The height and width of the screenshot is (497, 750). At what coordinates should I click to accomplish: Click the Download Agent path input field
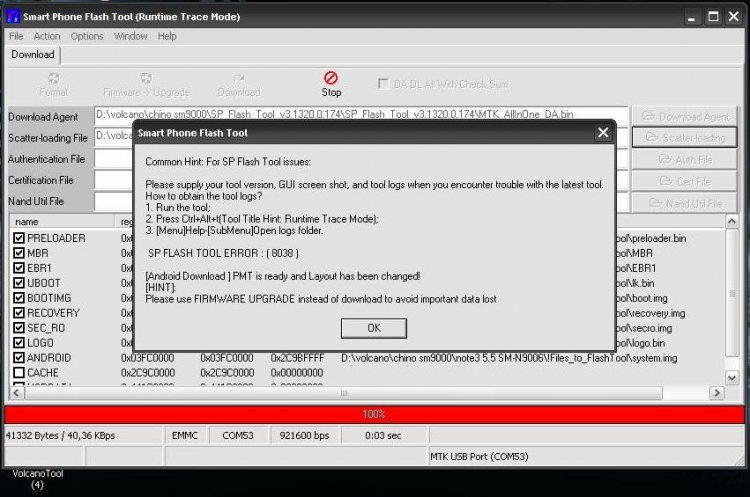361,115
